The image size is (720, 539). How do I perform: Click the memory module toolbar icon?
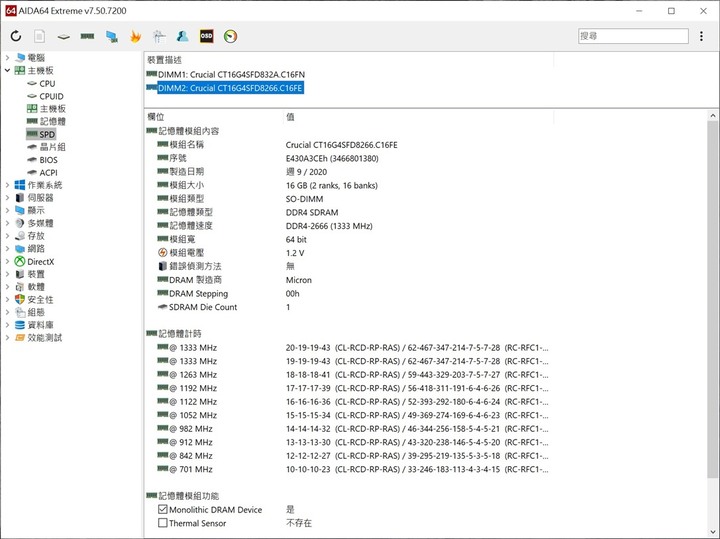pyautogui.click(x=87, y=36)
